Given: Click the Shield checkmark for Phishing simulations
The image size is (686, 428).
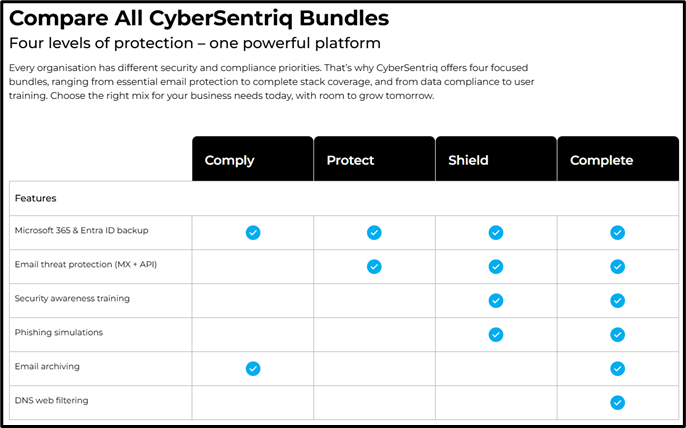Looking at the screenshot, I should [x=496, y=335].
